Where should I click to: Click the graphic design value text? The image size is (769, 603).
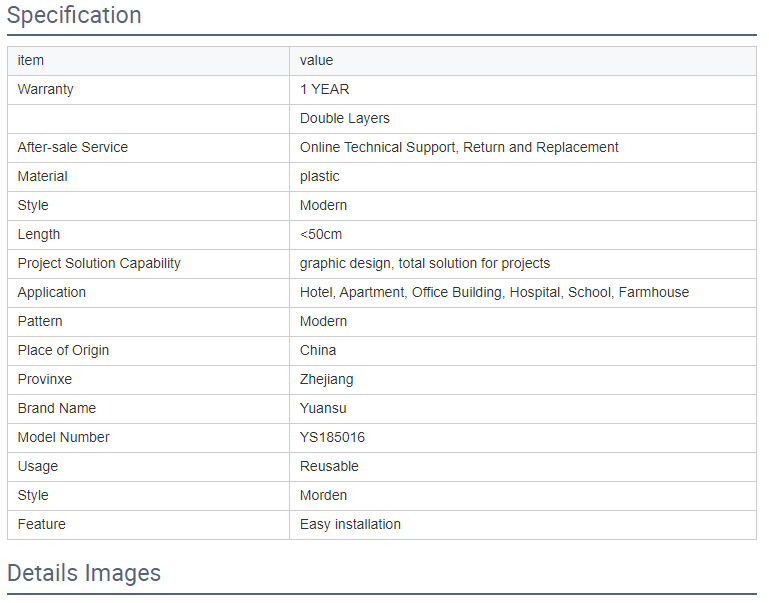point(425,264)
